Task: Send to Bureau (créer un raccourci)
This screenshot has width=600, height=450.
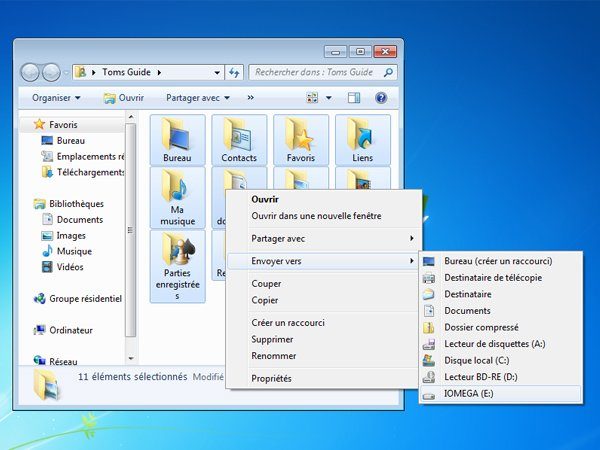Action: coord(501,261)
